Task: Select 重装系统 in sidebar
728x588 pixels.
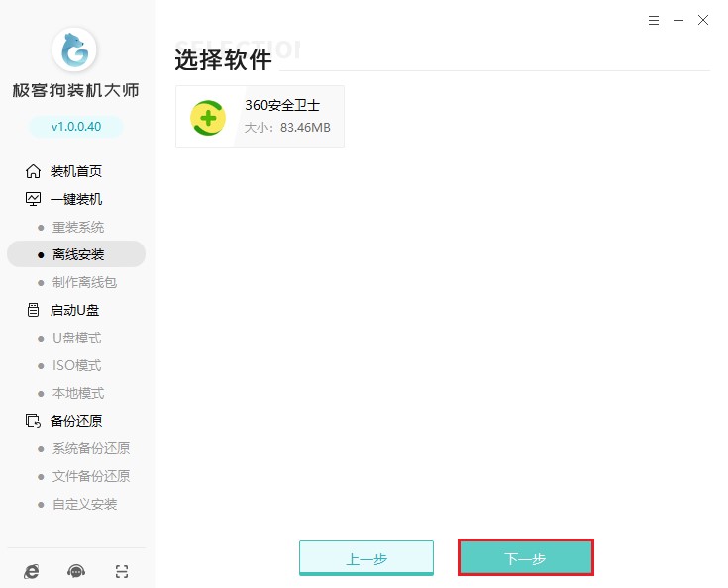Action: coord(78,227)
